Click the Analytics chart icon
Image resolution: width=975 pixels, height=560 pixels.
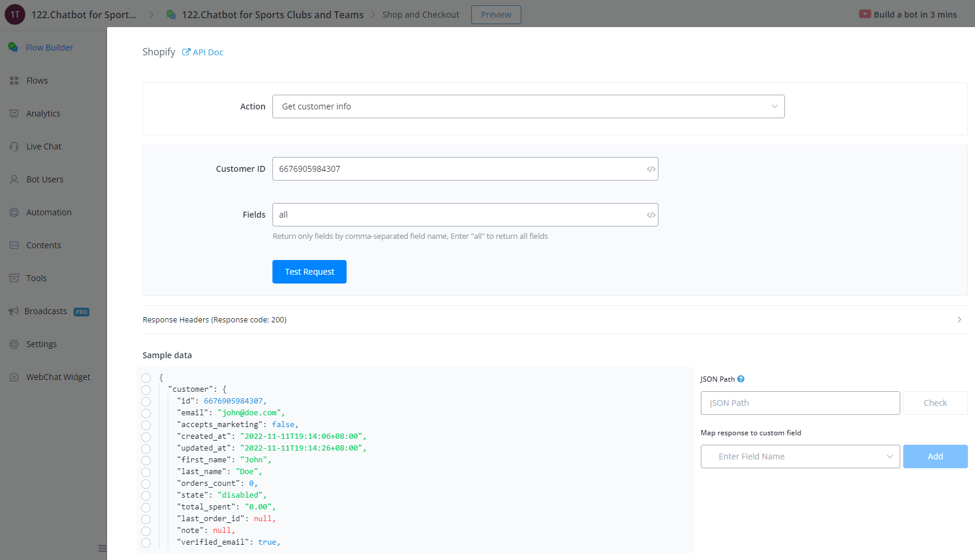pos(14,114)
